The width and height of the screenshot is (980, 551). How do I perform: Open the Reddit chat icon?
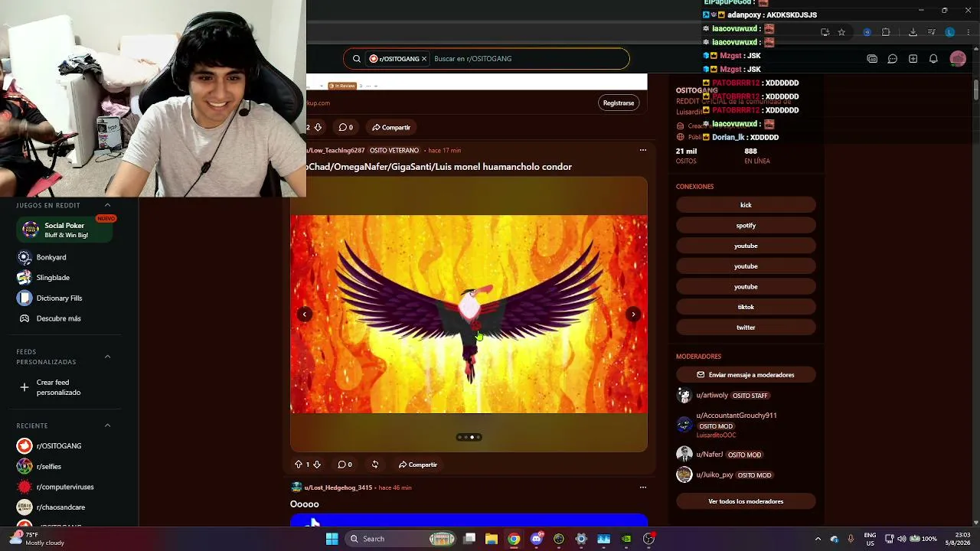893,59
